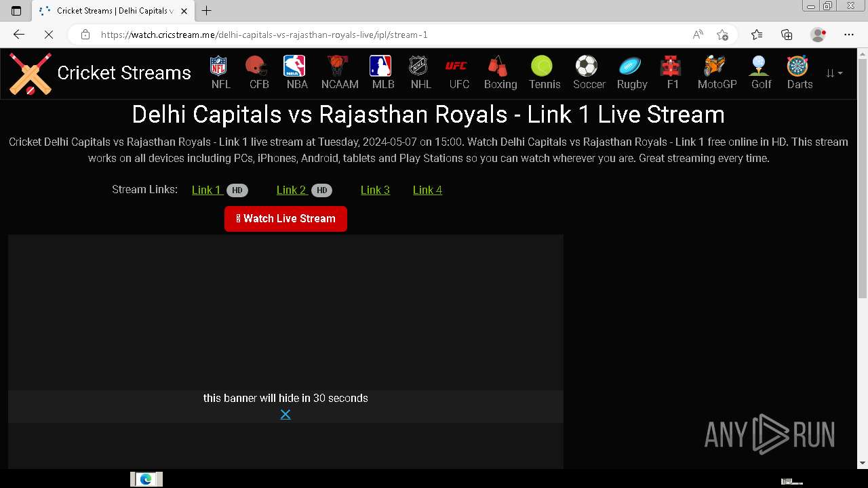The height and width of the screenshot is (488, 868).
Task: View site information lock icon
Action: pyautogui.click(x=85, y=35)
